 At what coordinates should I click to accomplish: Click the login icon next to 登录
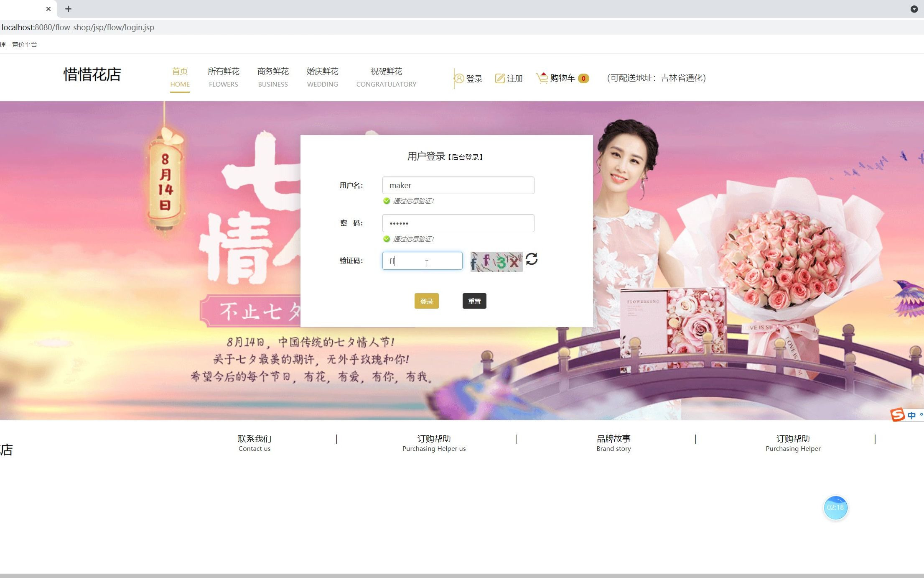point(459,78)
